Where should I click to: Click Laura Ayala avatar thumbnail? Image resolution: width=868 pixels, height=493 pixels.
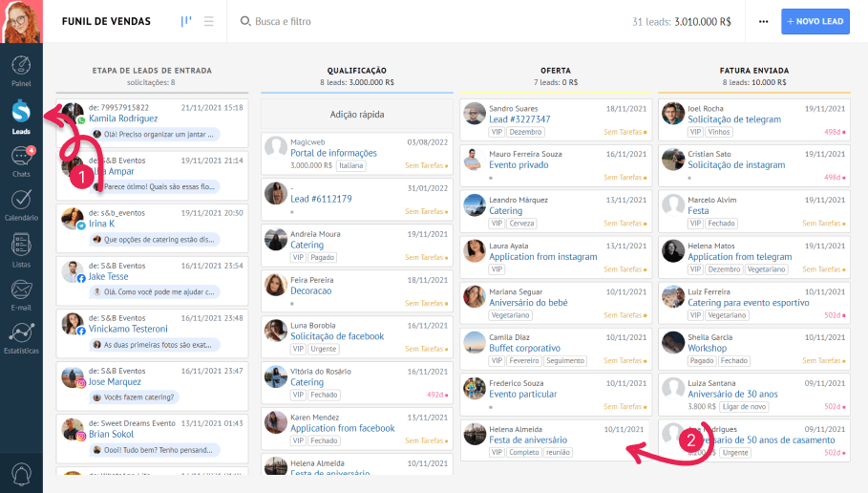(x=475, y=250)
